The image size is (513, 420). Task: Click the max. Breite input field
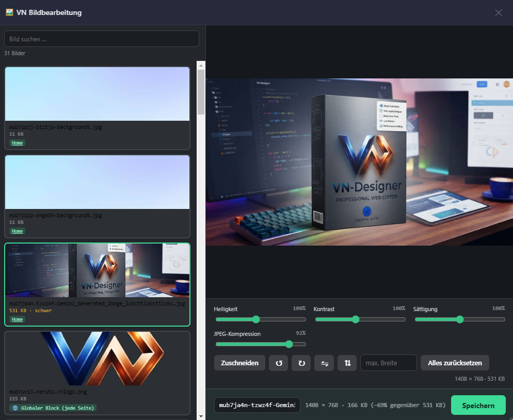coord(388,363)
